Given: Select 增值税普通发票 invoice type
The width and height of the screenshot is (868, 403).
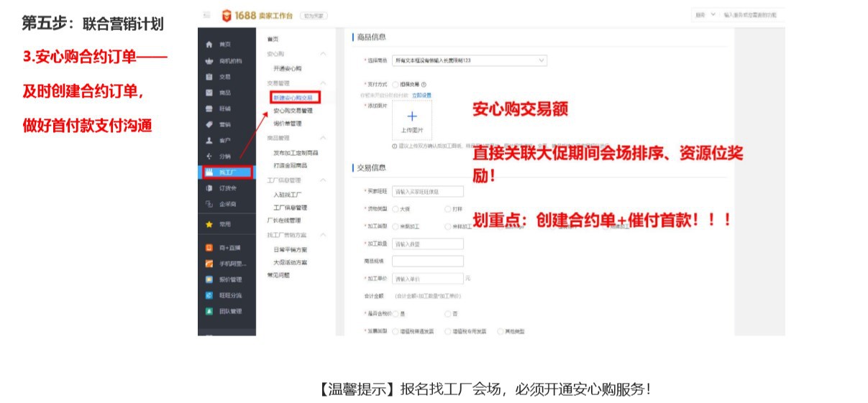Looking at the screenshot, I should click(x=396, y=331).
